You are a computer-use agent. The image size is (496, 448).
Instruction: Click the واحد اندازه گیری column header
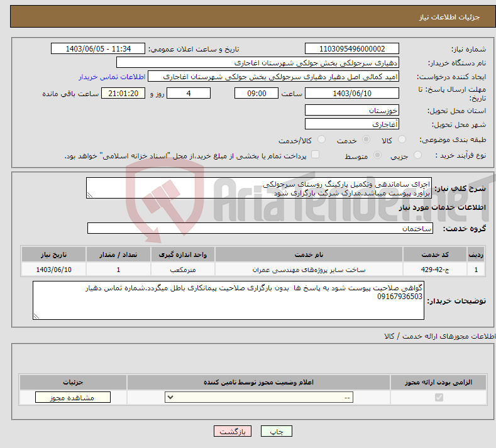pos(182,254)
